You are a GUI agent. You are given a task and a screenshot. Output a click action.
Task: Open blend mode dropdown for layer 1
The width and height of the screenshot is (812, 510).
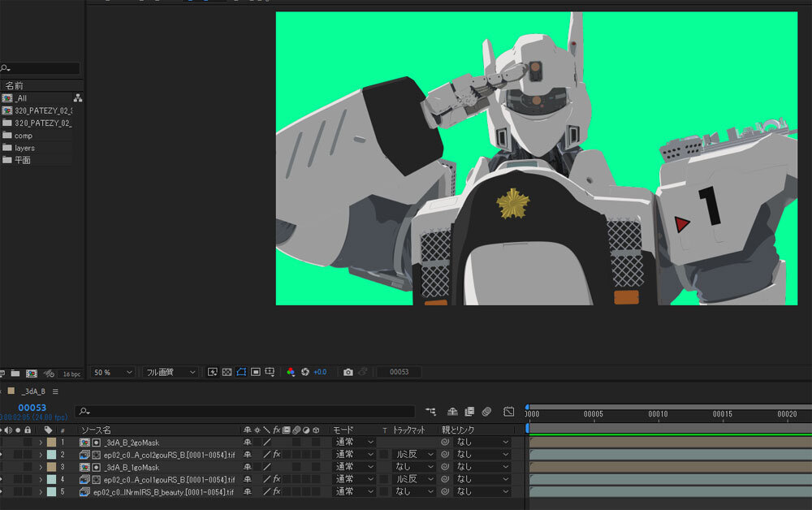pos(353,442)
